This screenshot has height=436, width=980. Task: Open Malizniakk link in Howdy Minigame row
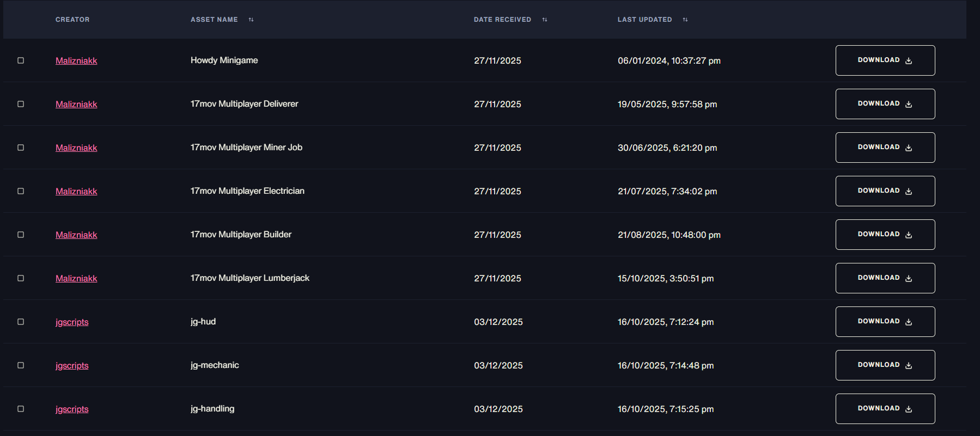tap(76, 61)
